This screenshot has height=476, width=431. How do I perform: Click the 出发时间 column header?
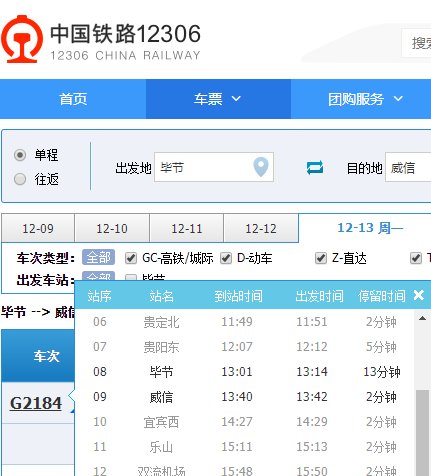click(x=319, y=296)
